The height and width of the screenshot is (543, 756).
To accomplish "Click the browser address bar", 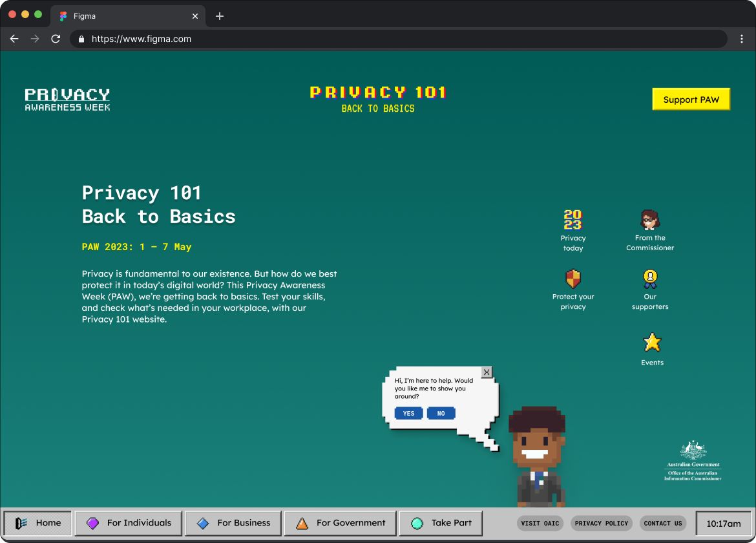I will [401, 39].
